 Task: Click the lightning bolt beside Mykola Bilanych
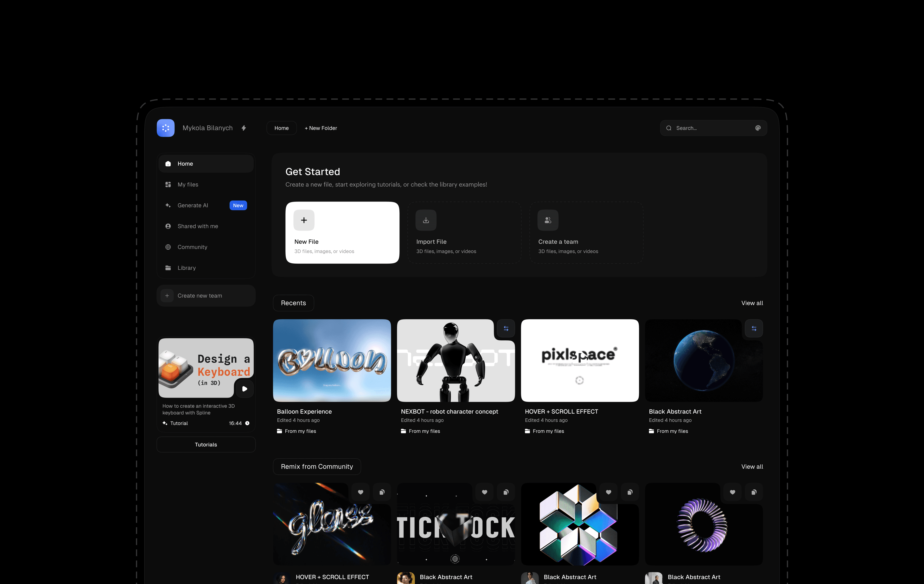[x=244, y=128]
